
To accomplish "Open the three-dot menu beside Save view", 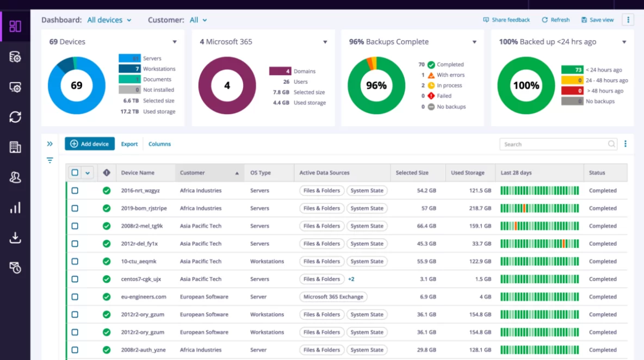I will click(628, 20).
